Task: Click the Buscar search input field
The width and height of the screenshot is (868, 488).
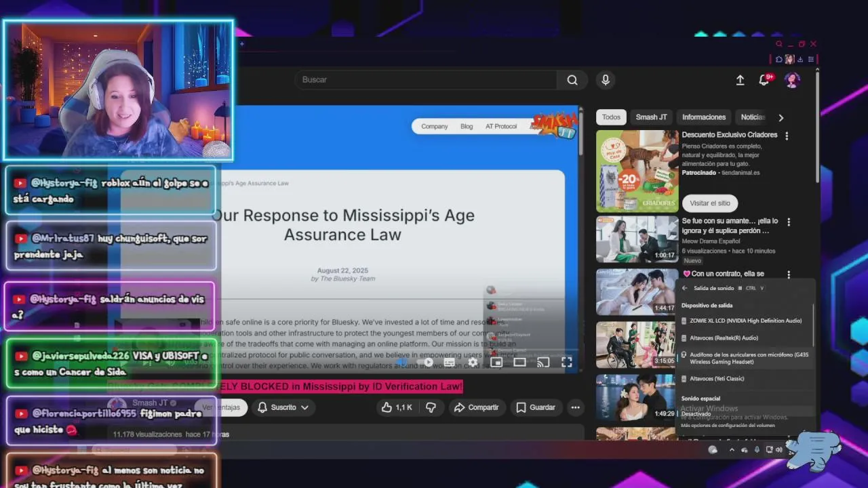Action: tap(426, 80)
